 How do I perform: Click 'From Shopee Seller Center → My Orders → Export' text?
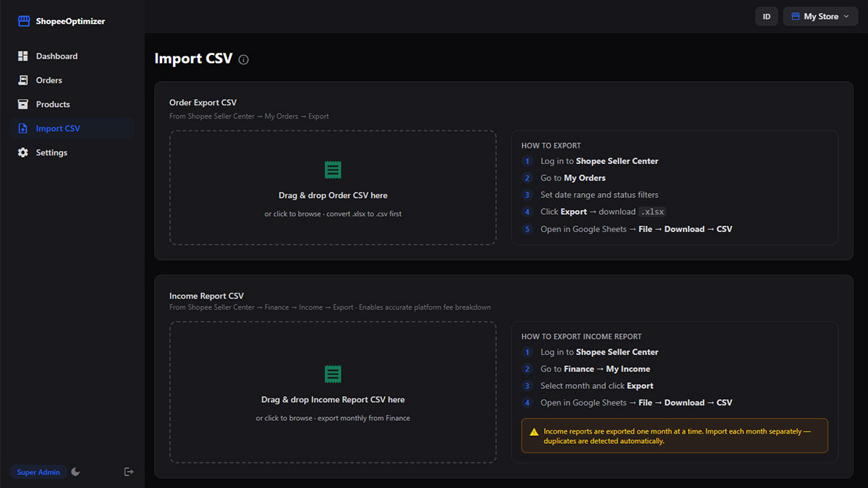(x=249, y=116)
